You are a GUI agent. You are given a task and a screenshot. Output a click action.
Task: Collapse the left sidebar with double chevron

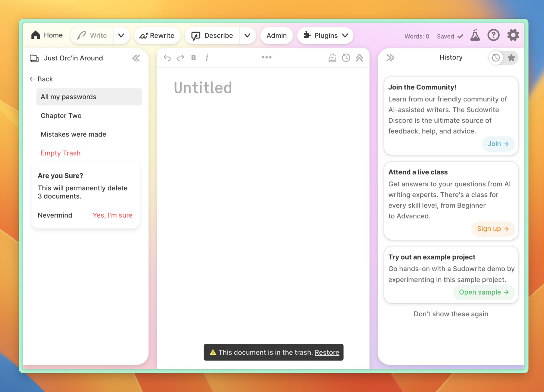tap(136, 58)
